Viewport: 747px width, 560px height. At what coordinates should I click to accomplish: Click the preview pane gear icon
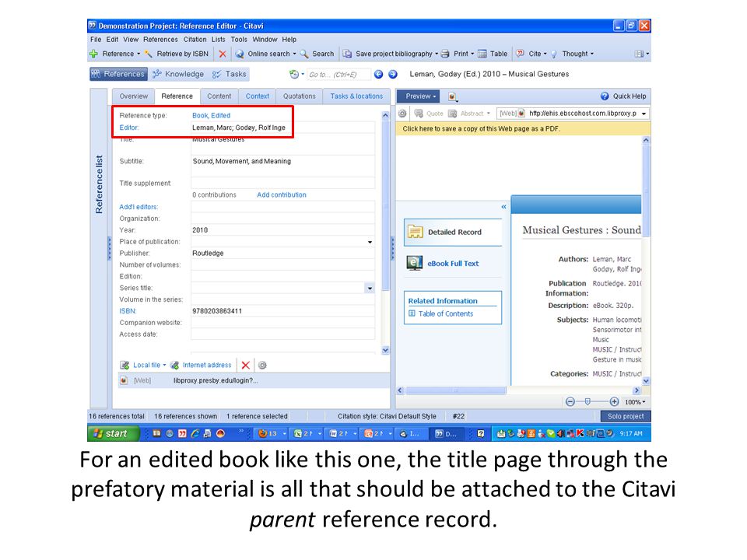402,114
